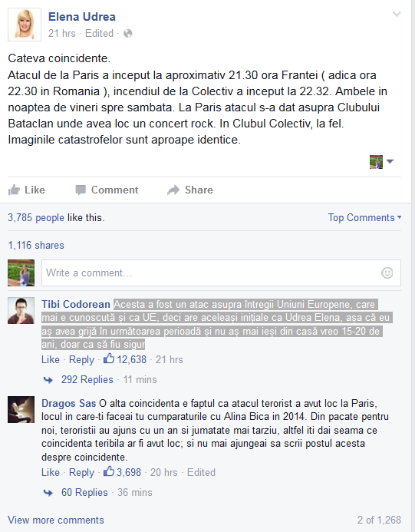
Task: Open Elena Udrea's profile name link
Action: (x=82, y=17)
